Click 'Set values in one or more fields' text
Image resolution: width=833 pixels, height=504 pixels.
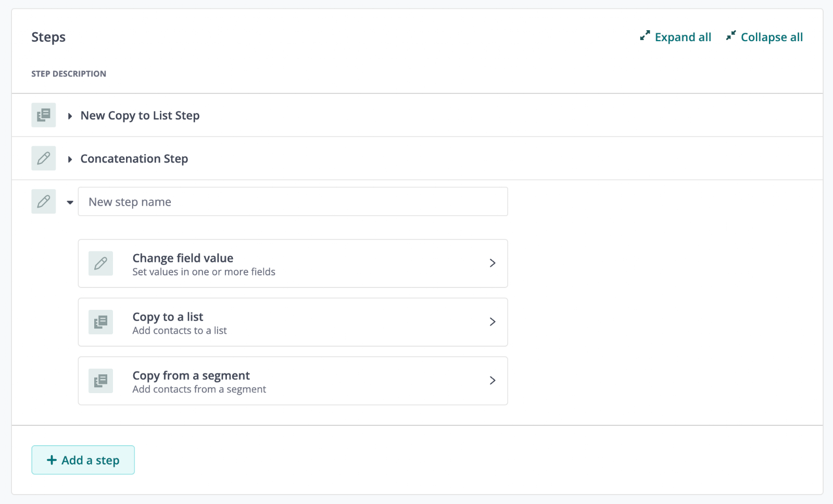click(x=204, y=272)
